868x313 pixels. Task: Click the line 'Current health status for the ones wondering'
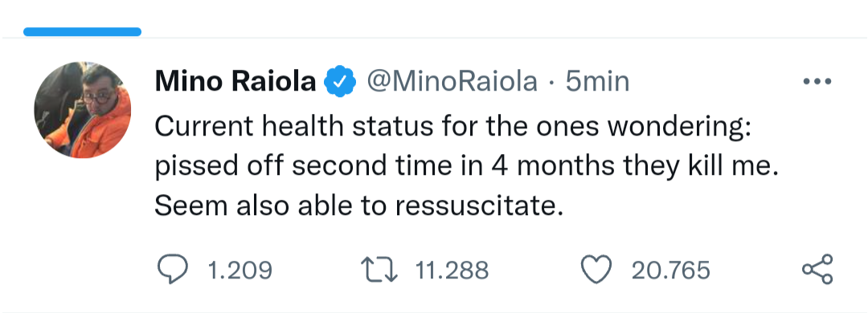coord(452,127)
